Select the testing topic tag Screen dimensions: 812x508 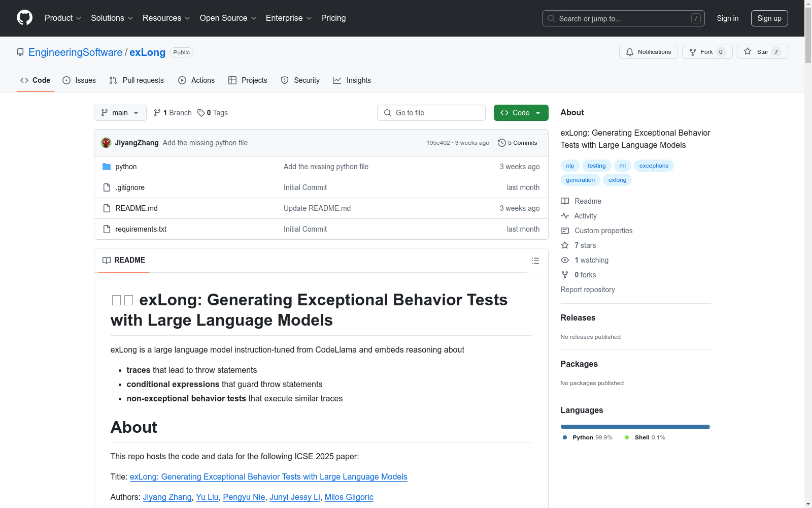point(597,166)
